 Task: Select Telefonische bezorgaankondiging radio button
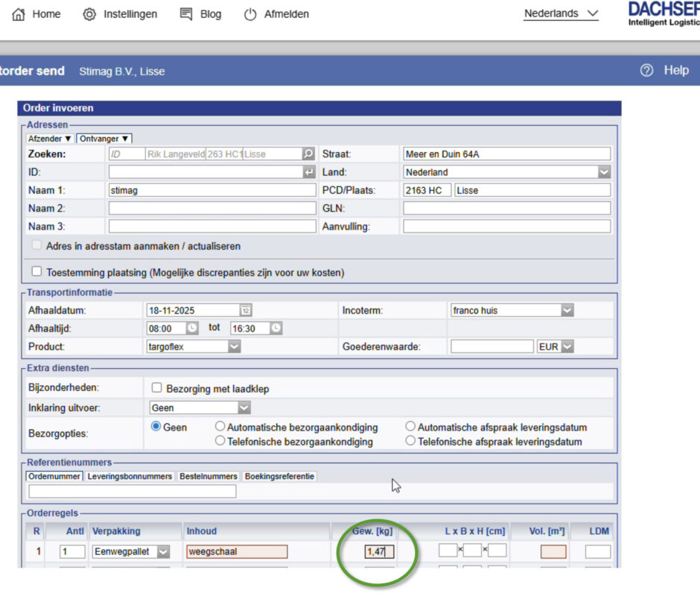(220, 441)
